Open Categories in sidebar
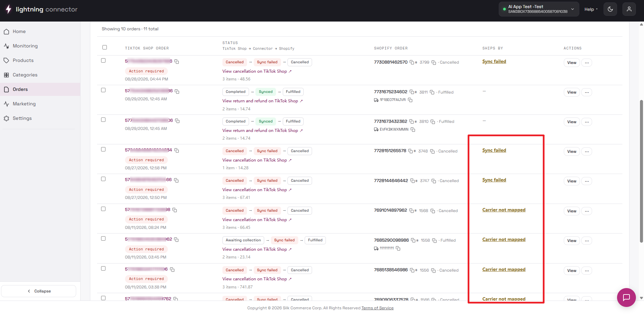The width and height of the screenshot is (644, 314). [40, 75]
